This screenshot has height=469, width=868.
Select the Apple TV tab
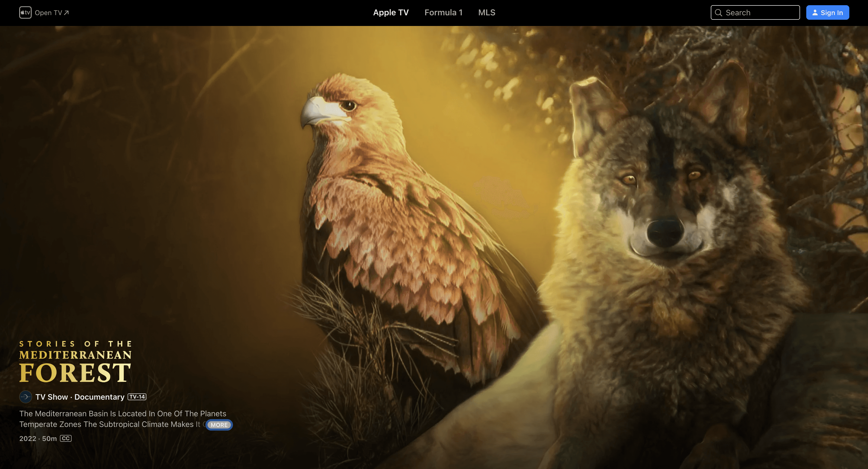391,12
